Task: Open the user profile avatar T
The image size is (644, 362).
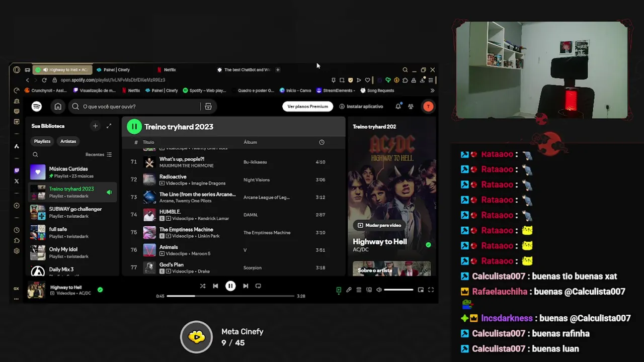Action: (428, 107)
